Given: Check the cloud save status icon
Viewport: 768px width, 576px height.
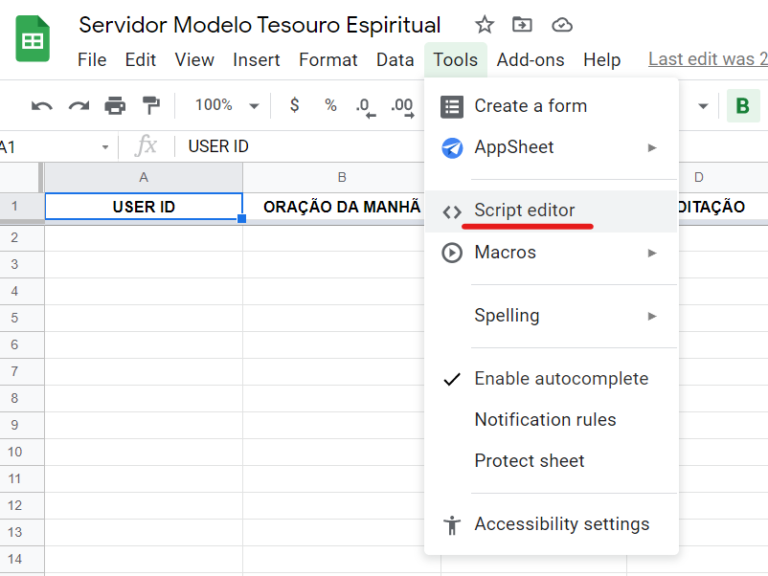Looking at the screenshot, I should (x=562, y=25).
